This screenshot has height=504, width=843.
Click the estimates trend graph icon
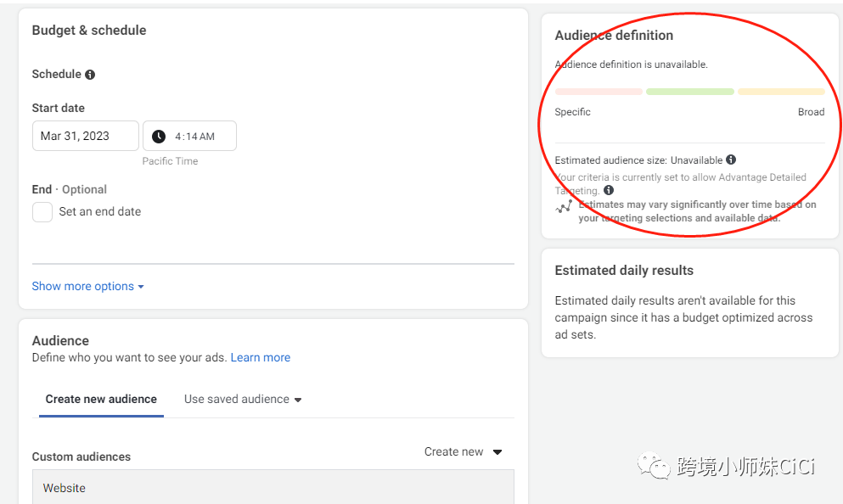[564, 207]
